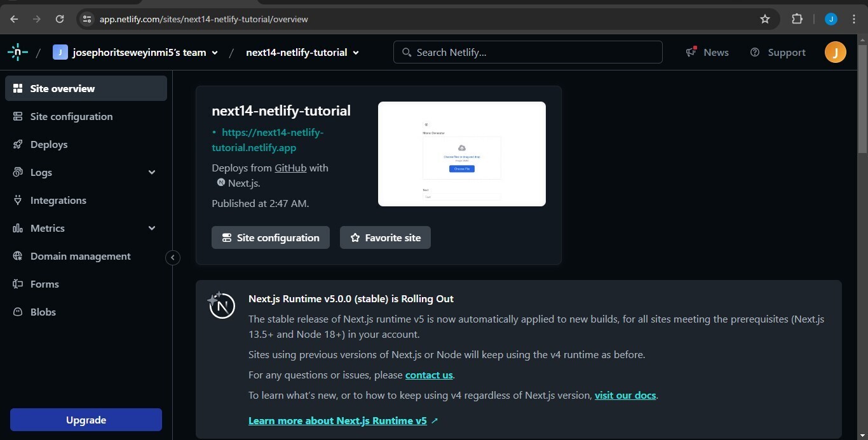Image resolution: width=868 pixels, height=440 pixels.
Task: Open the Chrome profile J icon
Action: click(x=831, y=19)
